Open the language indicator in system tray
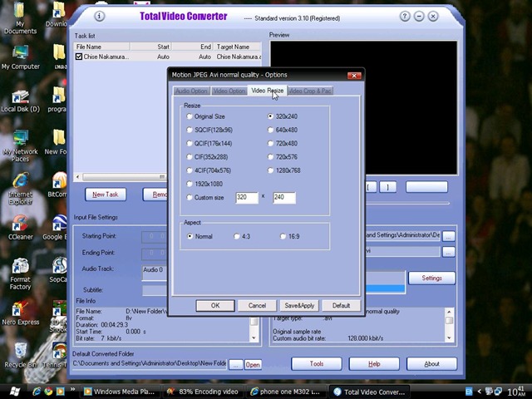The height and width of the screenshot is (399, 532). coord(469,392)
